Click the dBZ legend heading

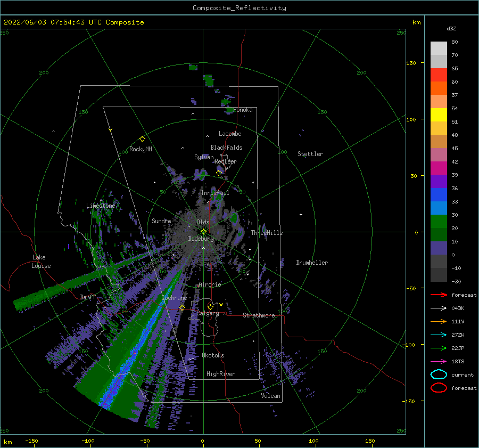(x=451, y=28)
